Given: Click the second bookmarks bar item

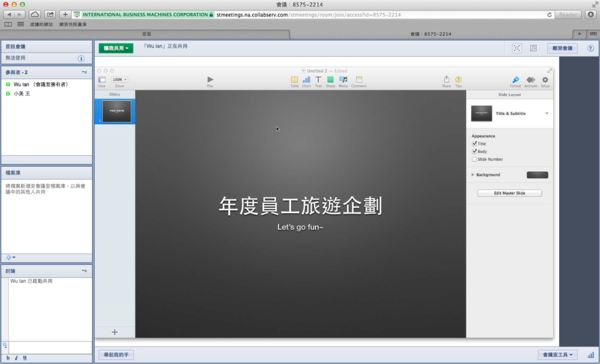Looking at the screenshot, I should pos(73,24).
